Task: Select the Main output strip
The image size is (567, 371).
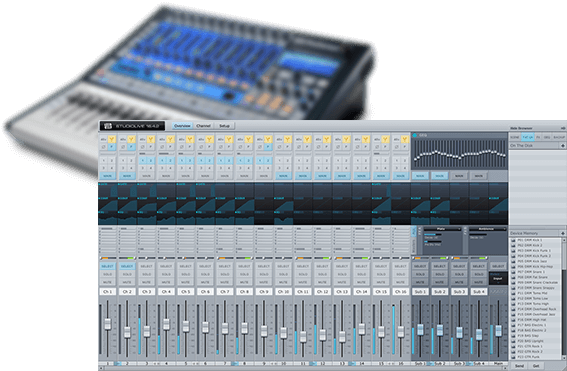Action: [498, 266]
